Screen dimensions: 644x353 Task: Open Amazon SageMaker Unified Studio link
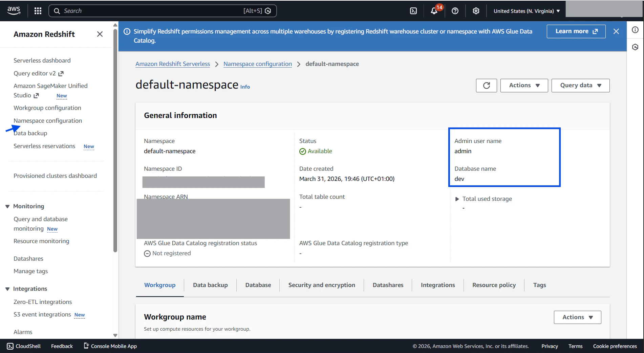50,91
